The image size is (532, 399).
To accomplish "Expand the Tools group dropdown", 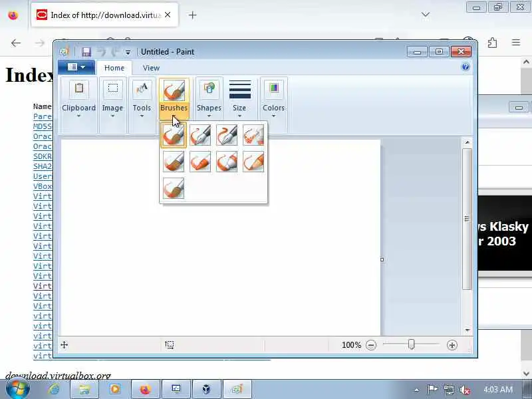I will (142, 116).
